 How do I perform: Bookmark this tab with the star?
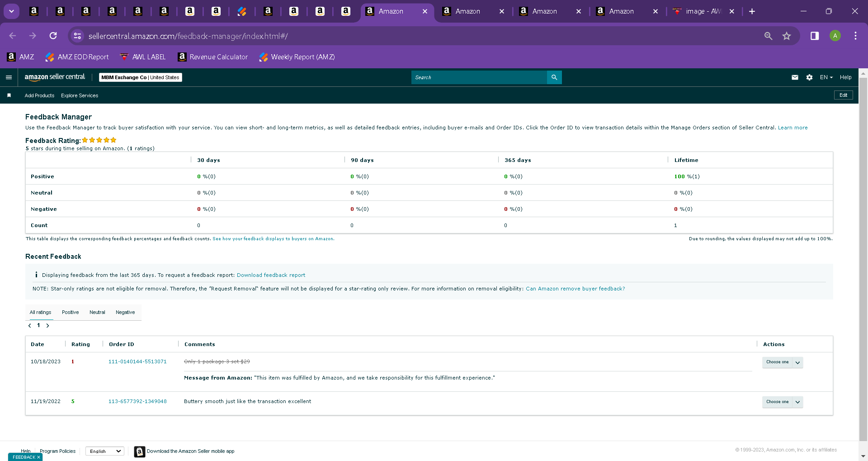pos(787,36)
